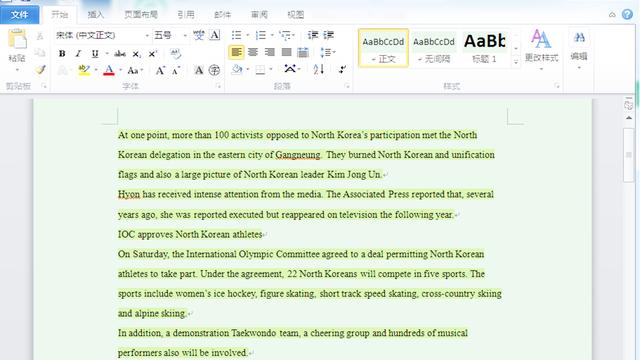Screen dimensions: 640x360
Task: Toggle Strikethrough formatting
Action: click(120, 53)
